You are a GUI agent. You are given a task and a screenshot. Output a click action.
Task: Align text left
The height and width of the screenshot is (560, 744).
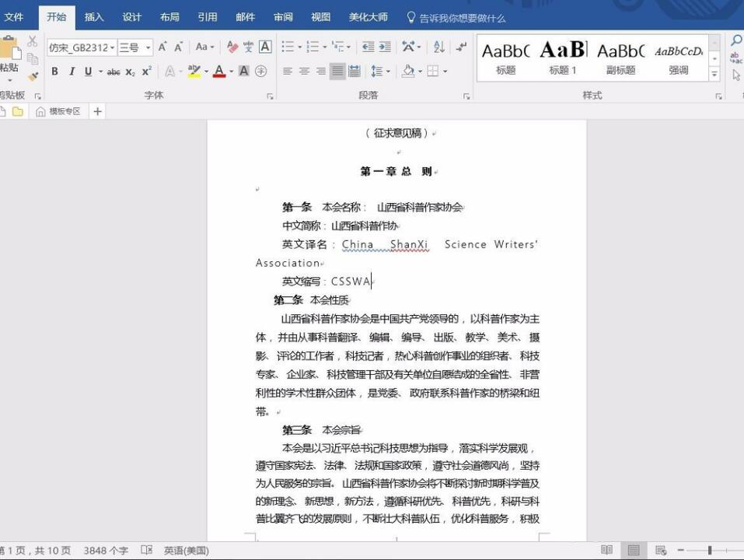pos(288,72)
